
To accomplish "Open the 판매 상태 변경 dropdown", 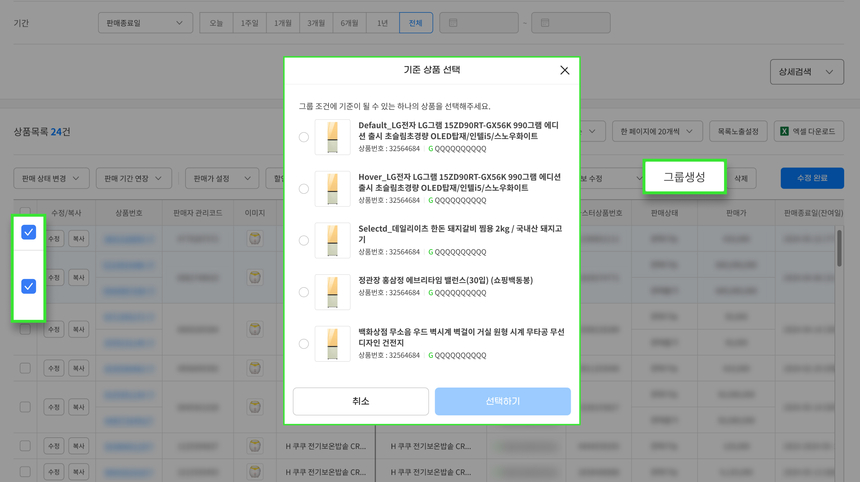I will pos(51,178).
